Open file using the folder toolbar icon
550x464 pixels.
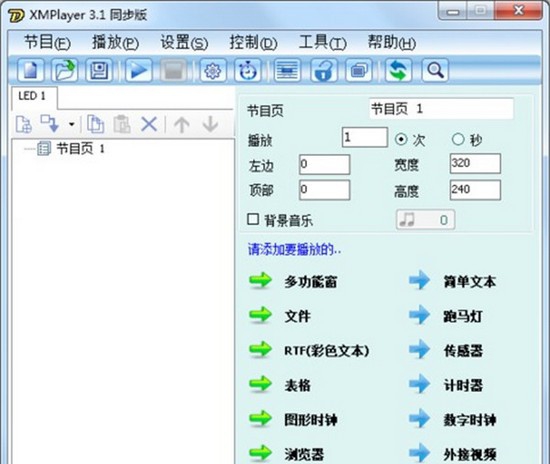click(65, 70)
